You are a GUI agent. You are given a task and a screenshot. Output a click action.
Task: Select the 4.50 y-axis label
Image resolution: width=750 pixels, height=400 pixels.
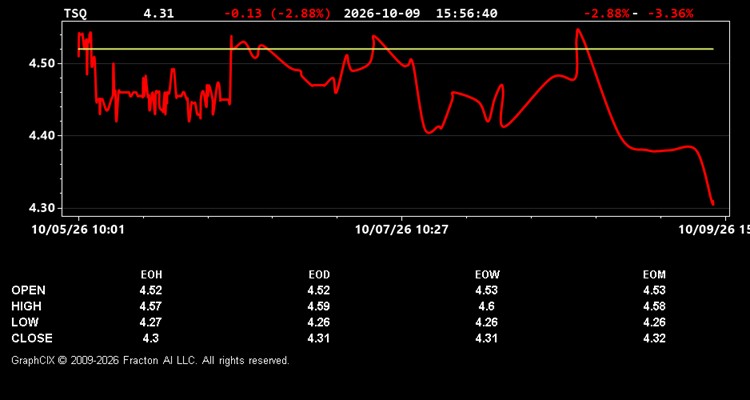tap(42, 64)
